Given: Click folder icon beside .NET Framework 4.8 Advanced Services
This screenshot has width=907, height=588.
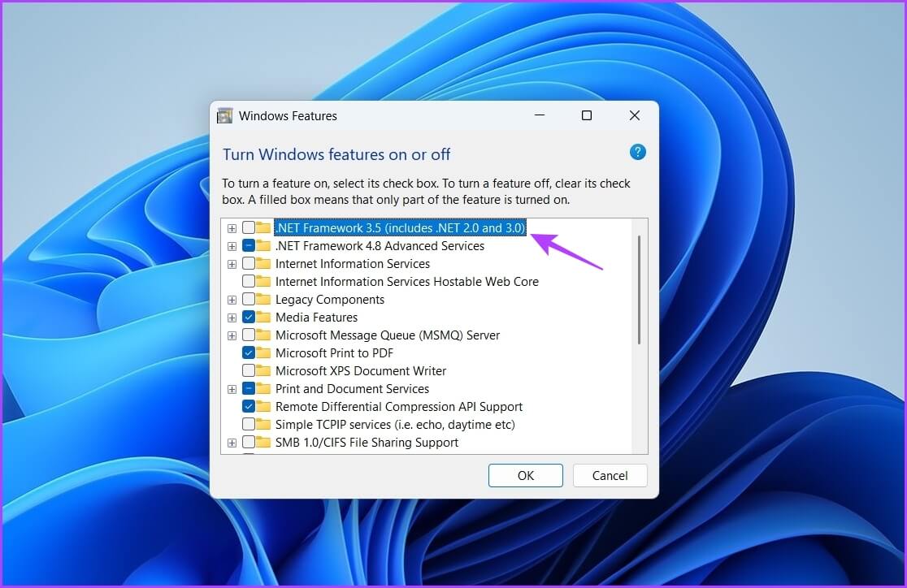Looking at the screenshot, I should coord(264,246).
